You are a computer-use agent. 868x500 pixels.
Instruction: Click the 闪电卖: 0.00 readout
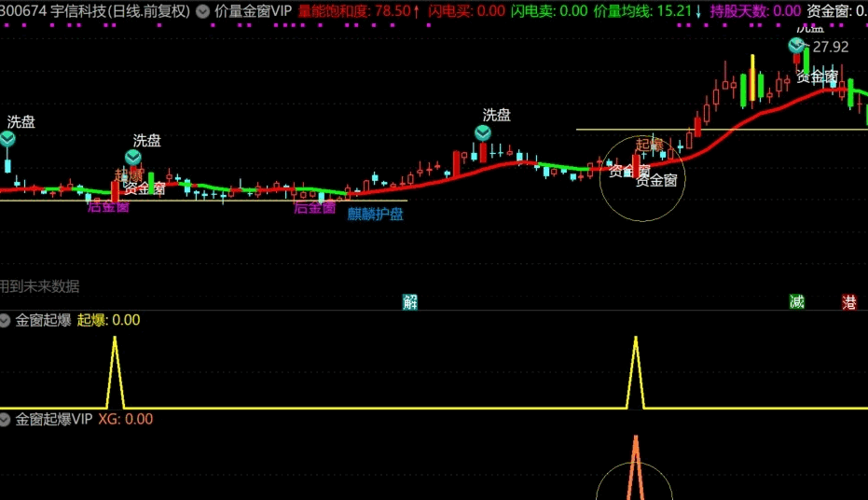pos(548,11)
